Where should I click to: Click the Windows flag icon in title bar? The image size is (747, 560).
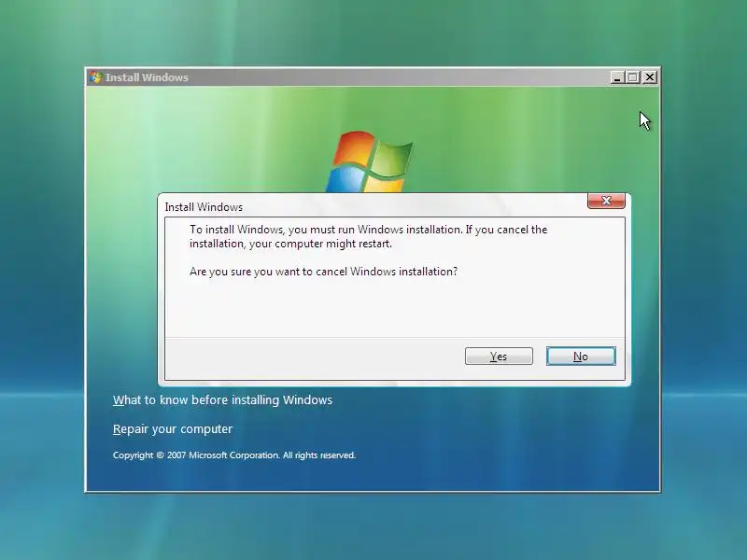(x=95, y=77)
